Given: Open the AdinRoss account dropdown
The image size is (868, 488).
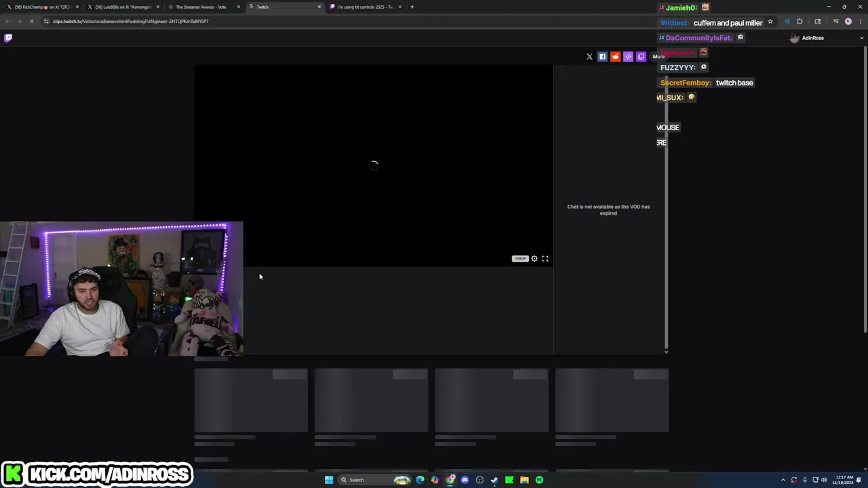Looking at the screenshot, I should [825, 38].
